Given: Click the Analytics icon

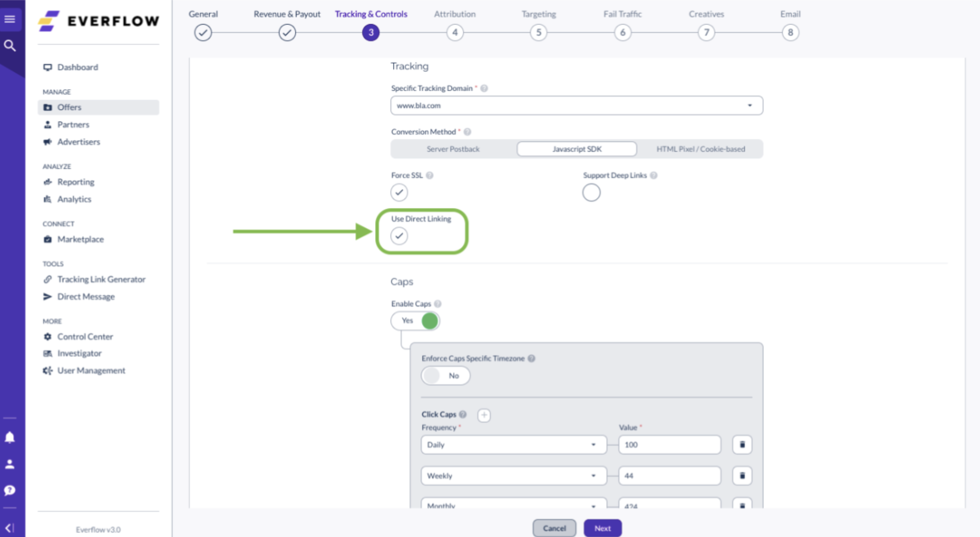Looking at the screenshot, I should click(x=47, y=199).
